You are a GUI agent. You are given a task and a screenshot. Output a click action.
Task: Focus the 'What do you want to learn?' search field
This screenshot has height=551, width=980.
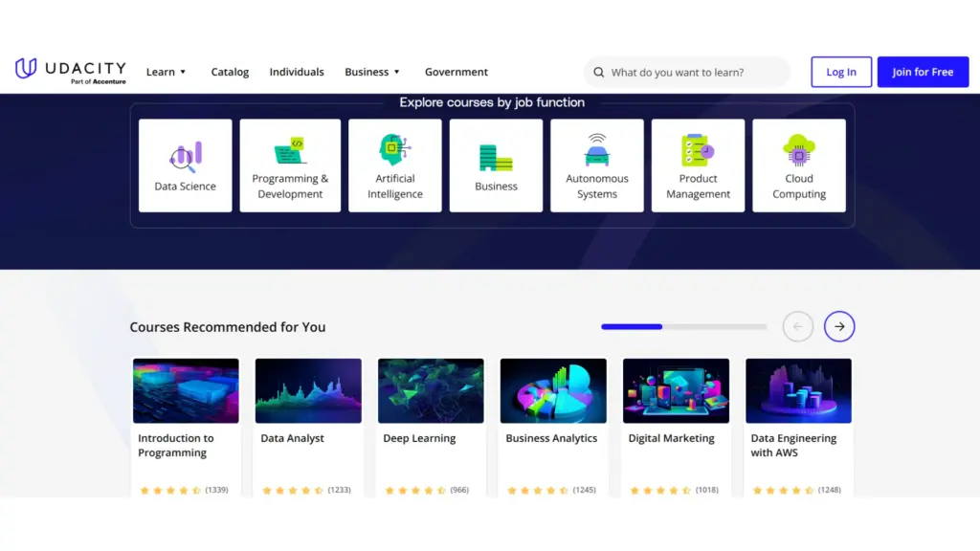click(x=687, y=73)
